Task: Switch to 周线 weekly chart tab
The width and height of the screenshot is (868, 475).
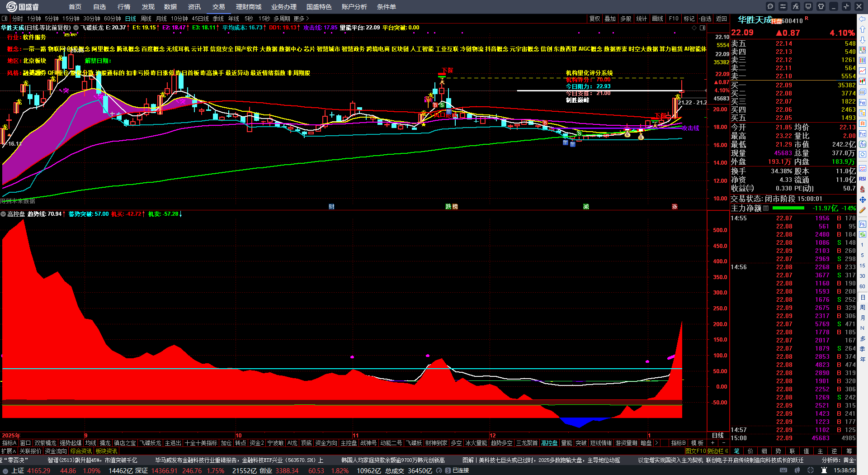Action: pos(146,19)
